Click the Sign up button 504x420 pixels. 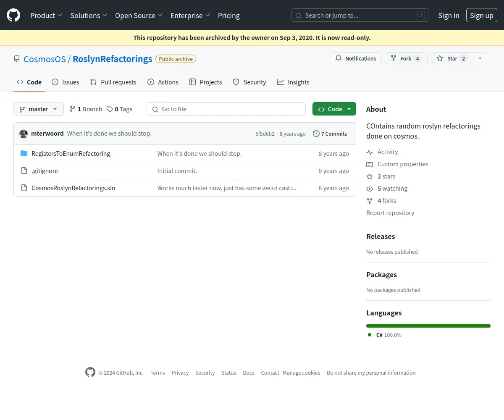tap(482, 16)
